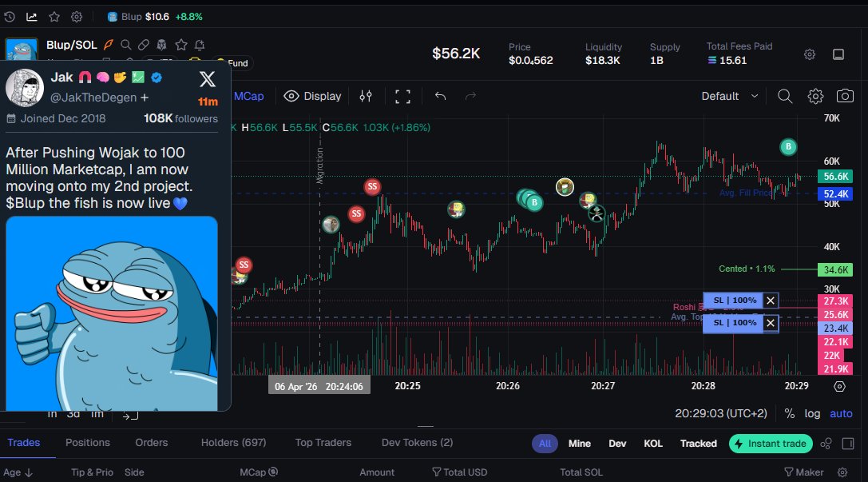
Task: Close the lower SL 100% order
Action: click(770, 323)
